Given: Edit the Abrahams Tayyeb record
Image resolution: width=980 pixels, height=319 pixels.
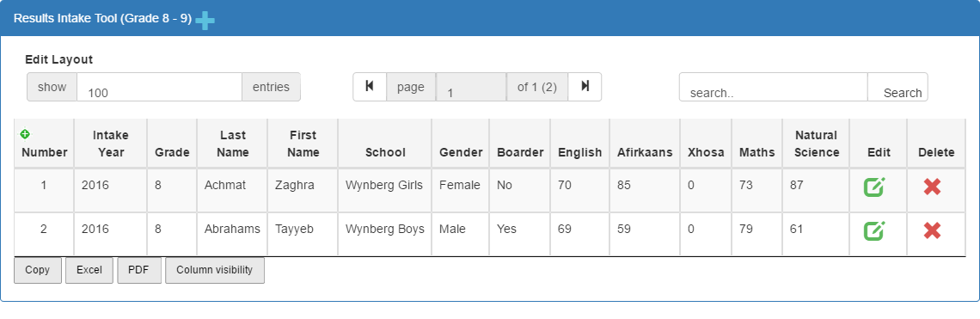Looking at the screenshot, I should click(x=874, y=230).
